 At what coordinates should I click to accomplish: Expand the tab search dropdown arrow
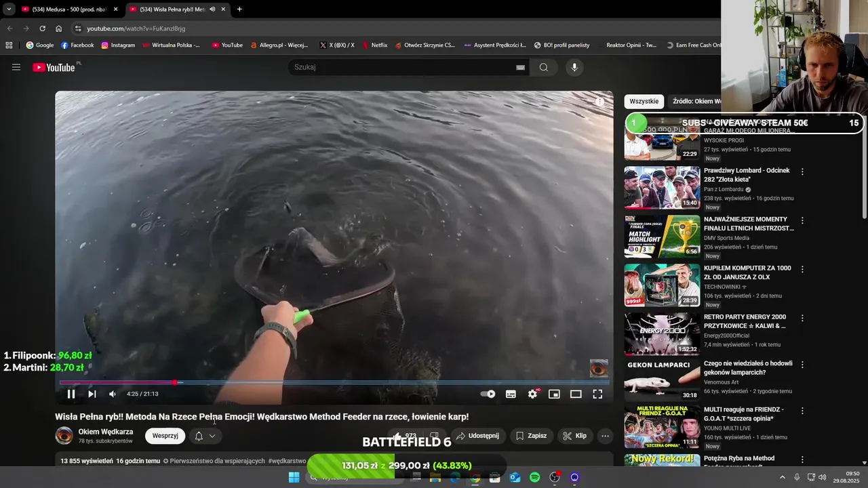point(9,9)
